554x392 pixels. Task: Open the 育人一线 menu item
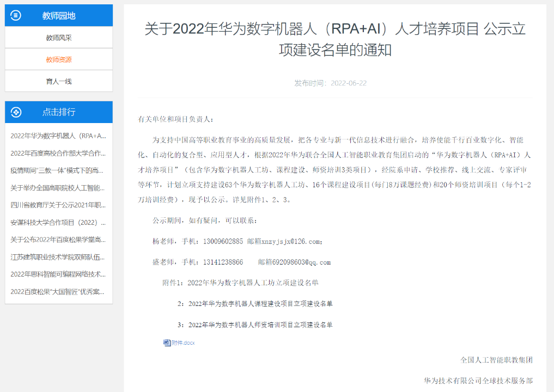[x=59, y=81]
